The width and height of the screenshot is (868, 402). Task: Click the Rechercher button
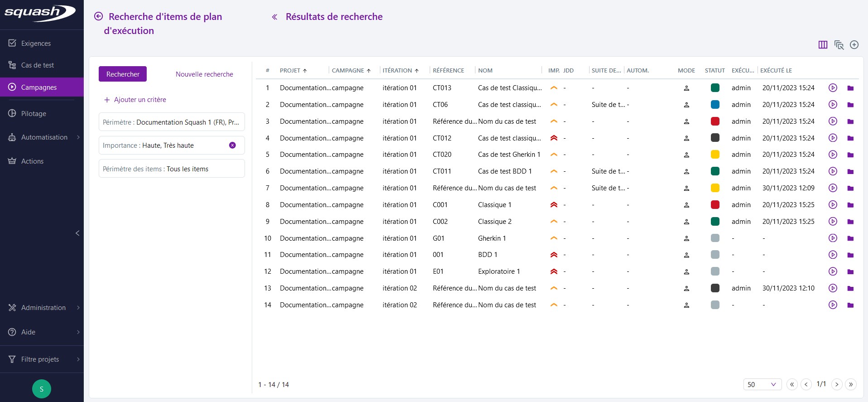tap(123, 74)
